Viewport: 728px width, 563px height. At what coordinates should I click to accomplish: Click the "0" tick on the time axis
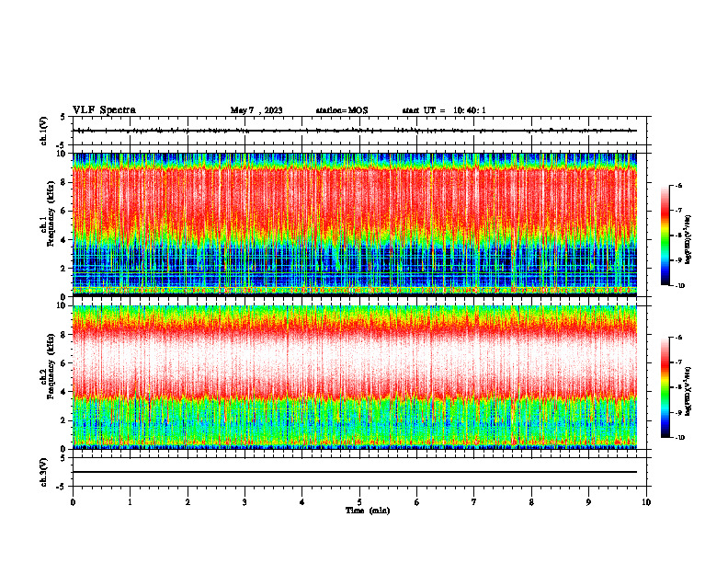(x=73, y=502)
